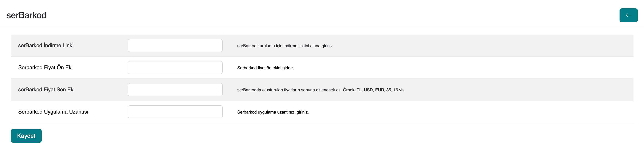This screenshot has height=152, width=644.
Task: Click the download link help text
Action: pyautogui.click(x=285, y=46)
